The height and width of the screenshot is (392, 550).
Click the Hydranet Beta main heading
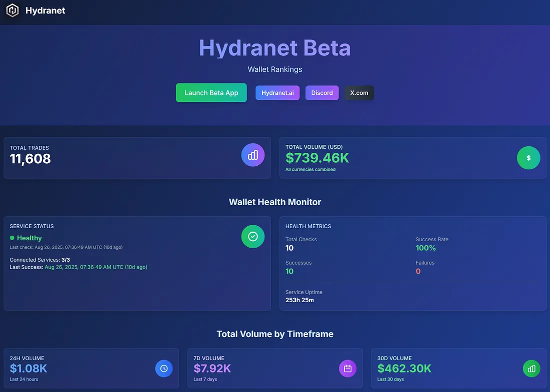[275, 47]
